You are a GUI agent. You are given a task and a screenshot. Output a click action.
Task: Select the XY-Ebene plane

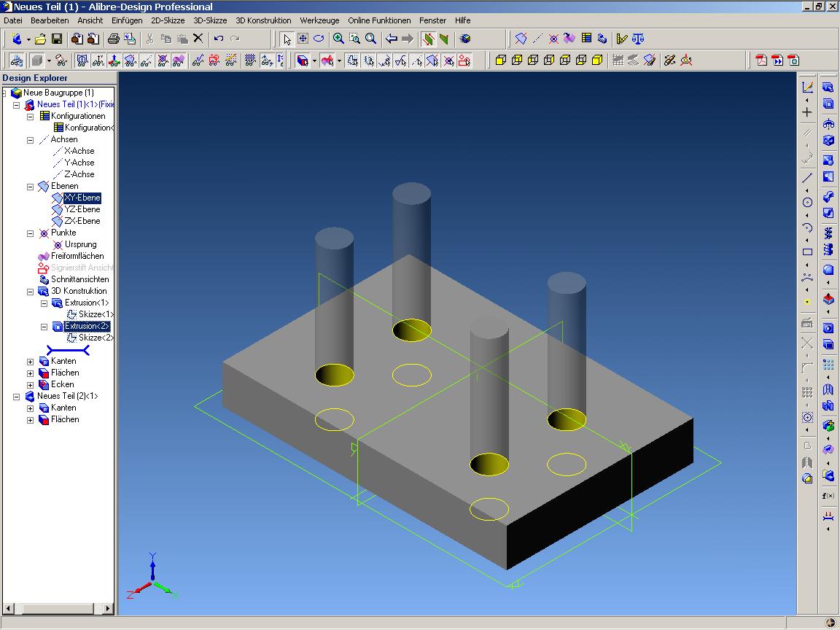pyautogui.click(x=82, y=198)
